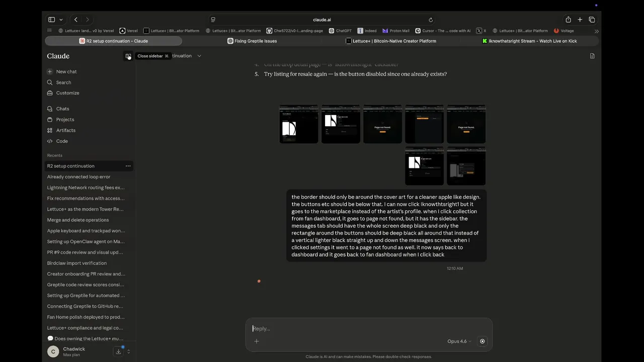Add attachment with plus icon
Screen dimensions: 644x362
(257, 341)
